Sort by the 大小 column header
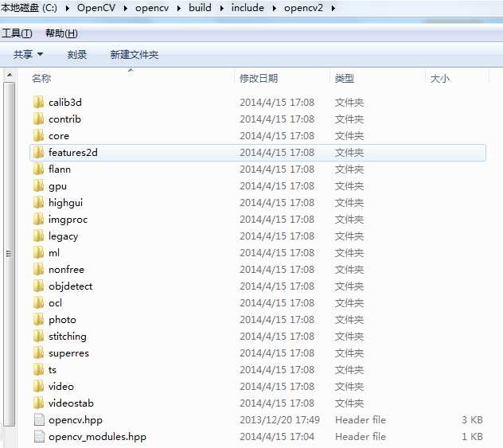 tap(440, 78)
